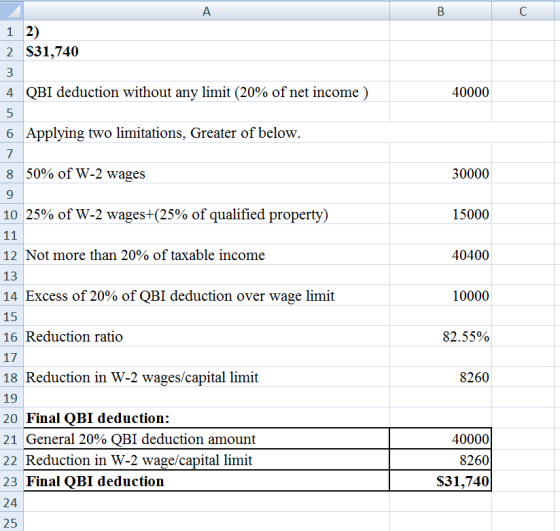Viewport: 560px width, 531px height.
Task: Select cell B18 value 8260
Action: point(440,377)
